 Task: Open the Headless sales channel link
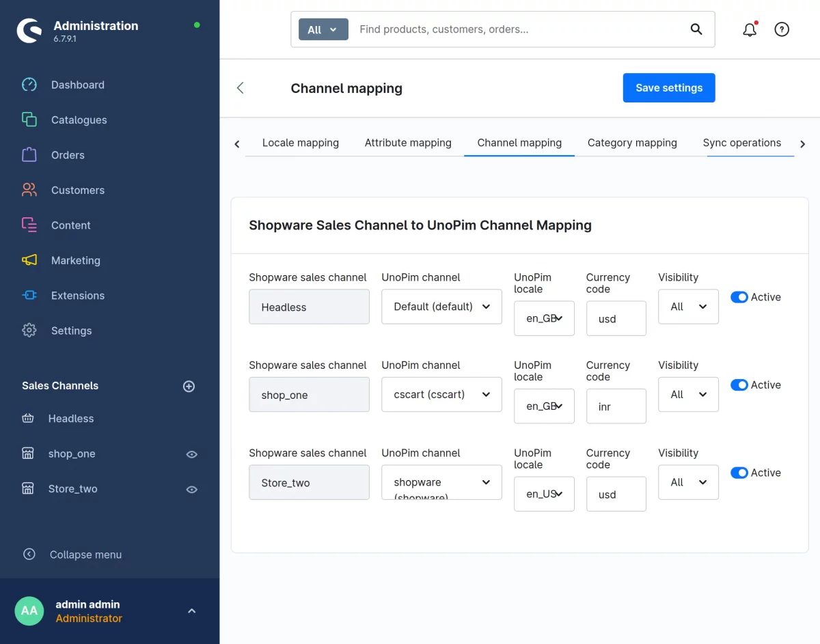[71, 419]
